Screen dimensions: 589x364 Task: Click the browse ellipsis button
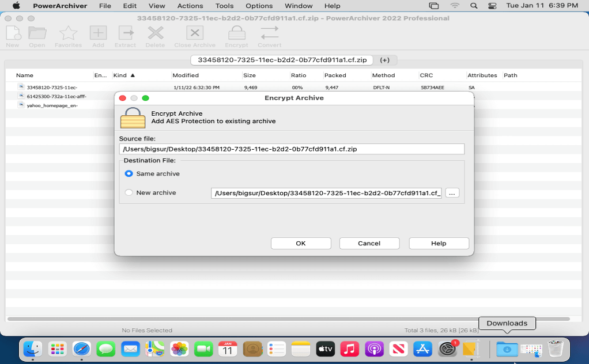(x=452, y=193)
